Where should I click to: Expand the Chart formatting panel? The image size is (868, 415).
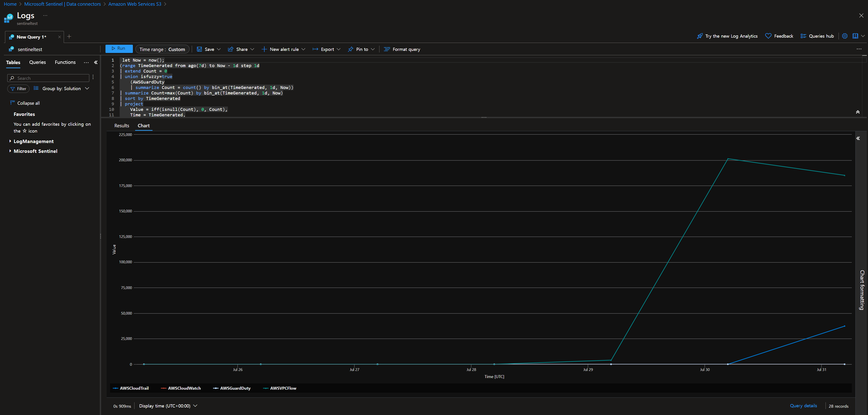point(858,138)
